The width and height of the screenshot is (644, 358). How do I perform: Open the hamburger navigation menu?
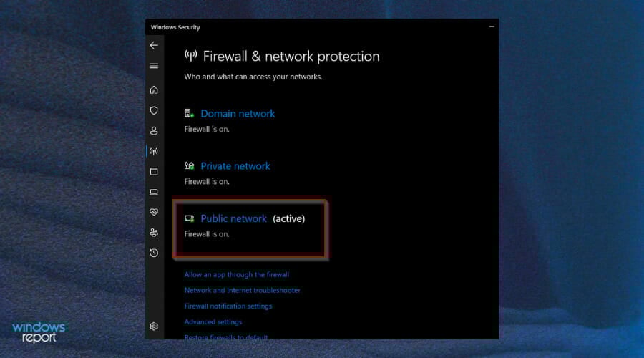coord(154,66)
